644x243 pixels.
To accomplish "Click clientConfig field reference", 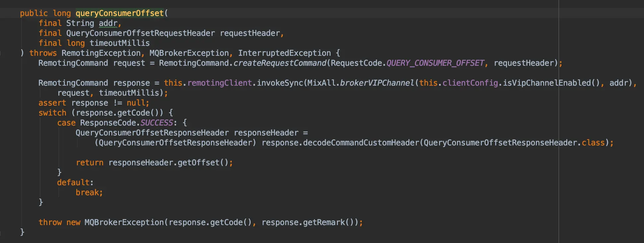I will (x=470, y=83).
